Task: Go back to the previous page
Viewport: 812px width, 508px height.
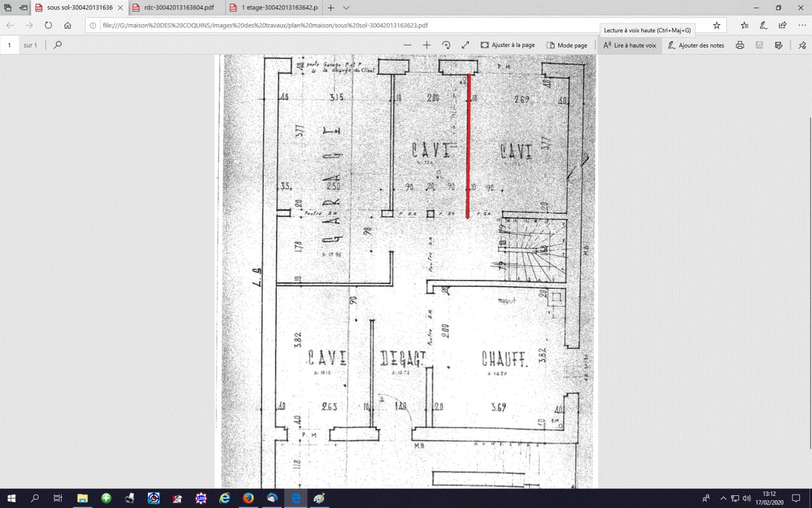Action: [x=10, y=25]
